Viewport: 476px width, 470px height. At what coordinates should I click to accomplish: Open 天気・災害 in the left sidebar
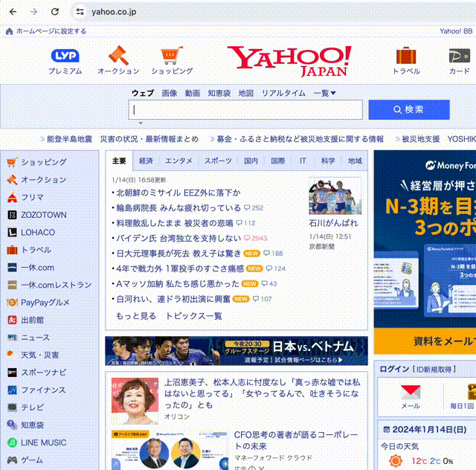tap(39, 355)
